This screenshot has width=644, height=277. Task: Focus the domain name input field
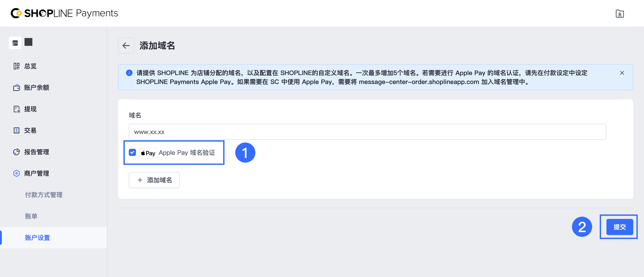(x=367, y=132)
